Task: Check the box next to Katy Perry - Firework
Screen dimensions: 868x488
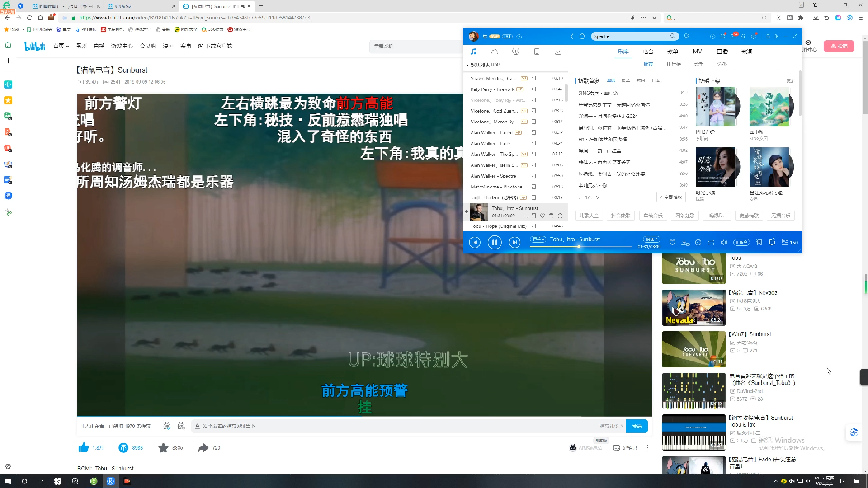Action: [533, 89]
